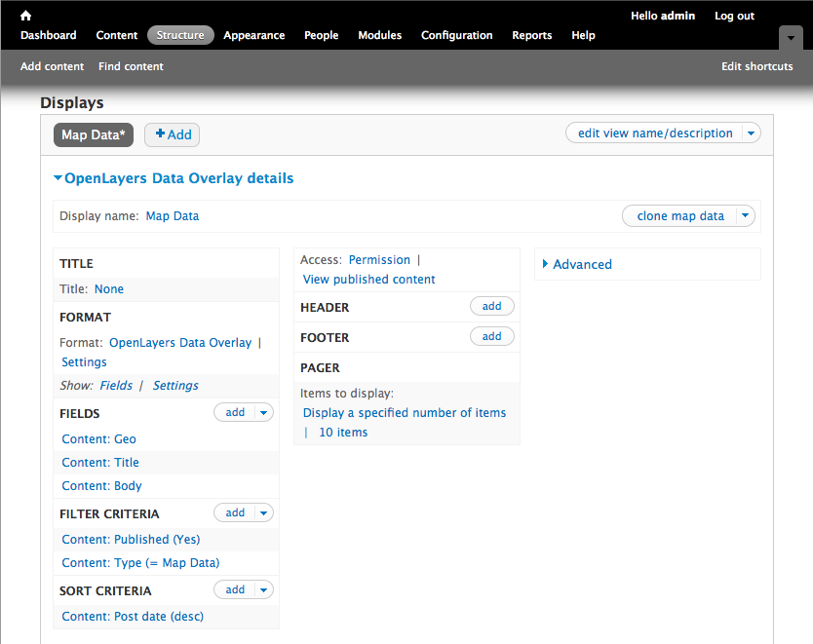
Task: Open Filter Criteria add dropdown arrow
Action: click(262, 513)
